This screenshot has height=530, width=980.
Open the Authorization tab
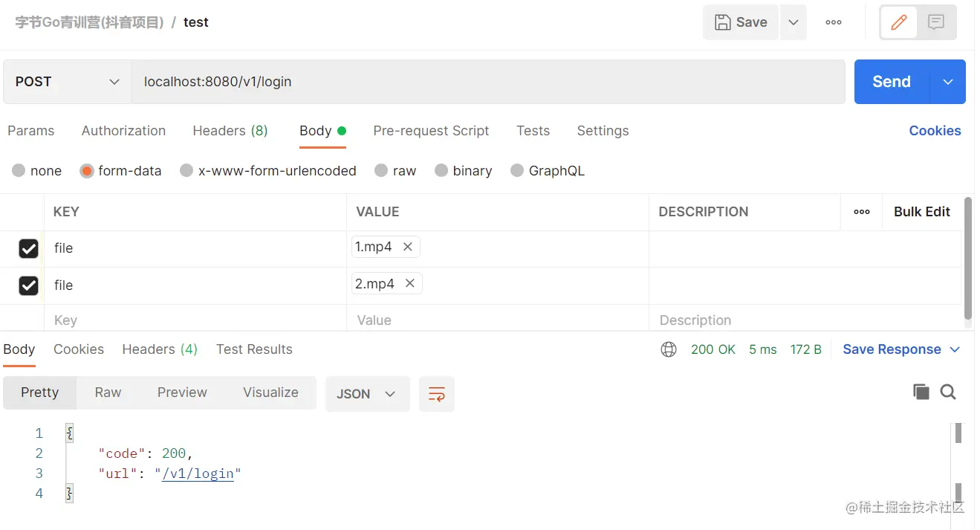pyautogui.click(x=123, y=131)
